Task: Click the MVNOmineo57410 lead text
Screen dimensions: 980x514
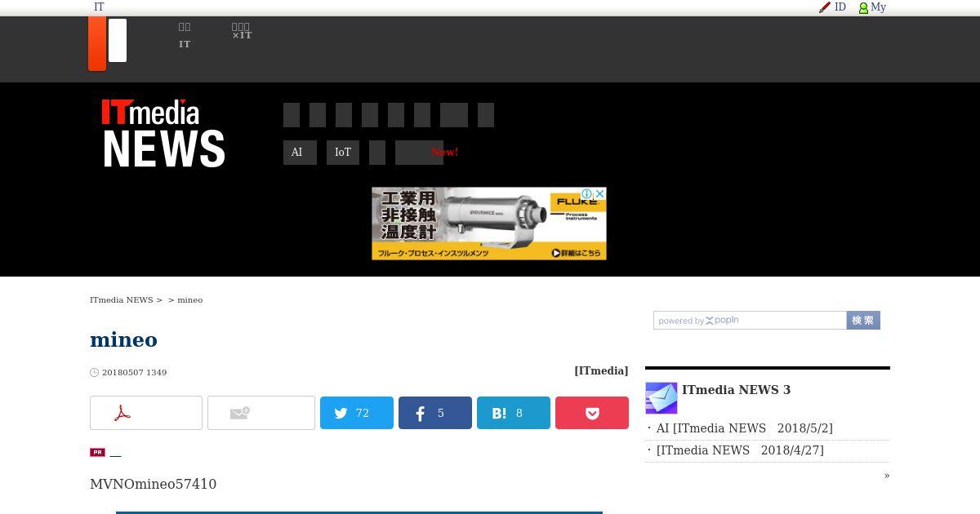Action: 154,484
